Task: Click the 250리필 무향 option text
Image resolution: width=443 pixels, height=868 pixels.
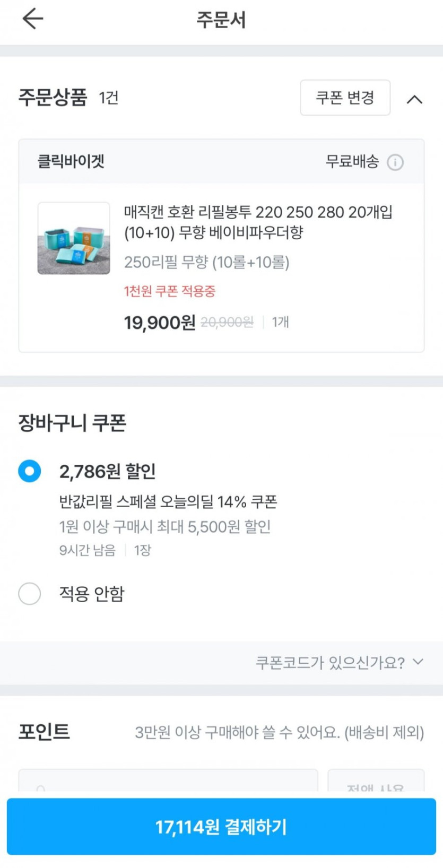Action: tap(206, 262)
